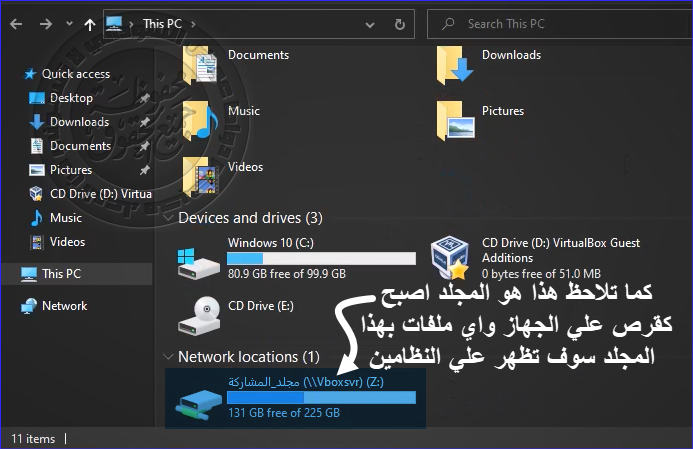
Task: Open the Pictures folder in main pane
Action: [x=456, y=119]
